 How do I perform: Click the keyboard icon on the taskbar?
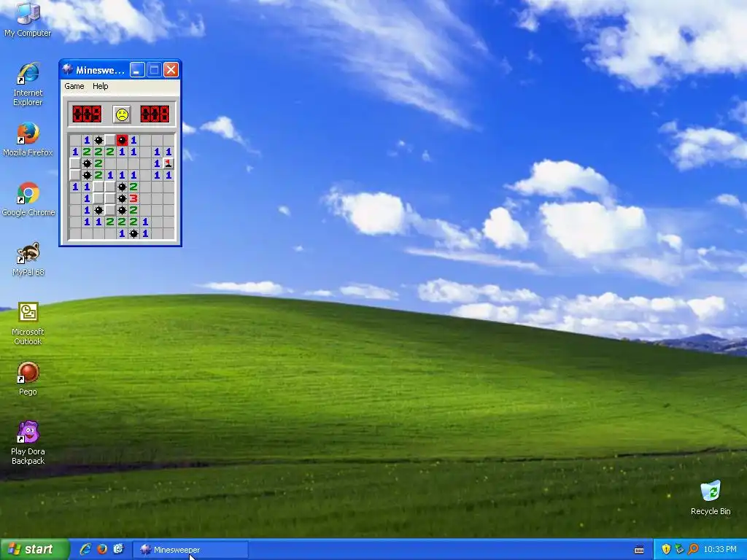[x=639, y=550]
